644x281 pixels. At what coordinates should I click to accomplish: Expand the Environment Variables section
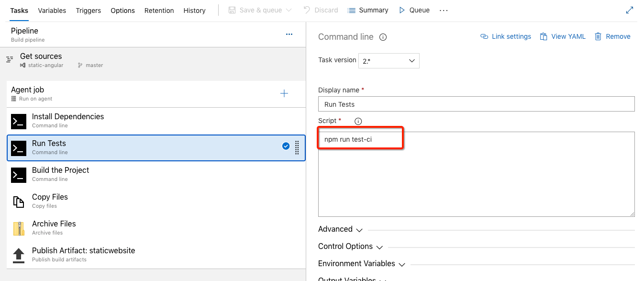pos(362,264)
